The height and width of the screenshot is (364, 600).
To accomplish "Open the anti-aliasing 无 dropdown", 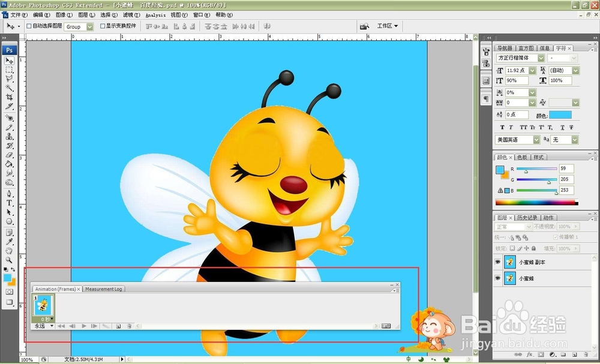I will pyautogui.click(x=575, y=140).
